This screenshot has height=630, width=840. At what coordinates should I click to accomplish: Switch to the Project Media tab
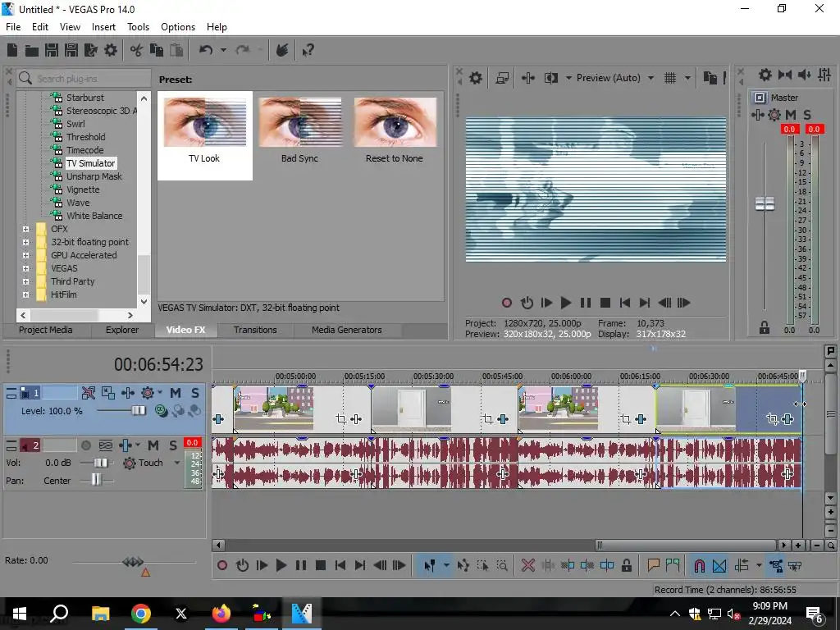pos(46,330)
